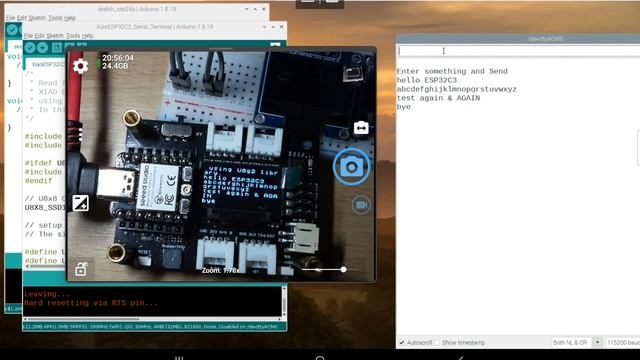The image size is (640, 360).
Task: Click the Arduino console horizontal scrollbar
Action: (152, 319)
